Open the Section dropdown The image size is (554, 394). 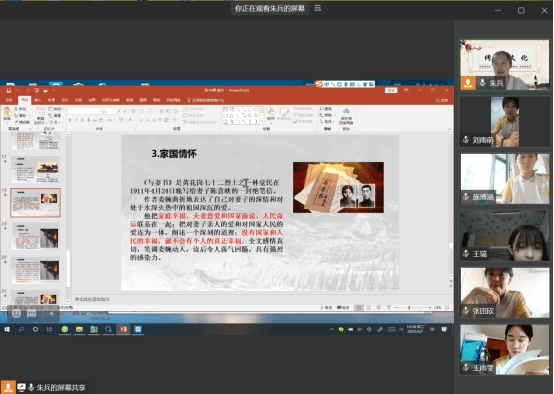click(x=55, y=123)
